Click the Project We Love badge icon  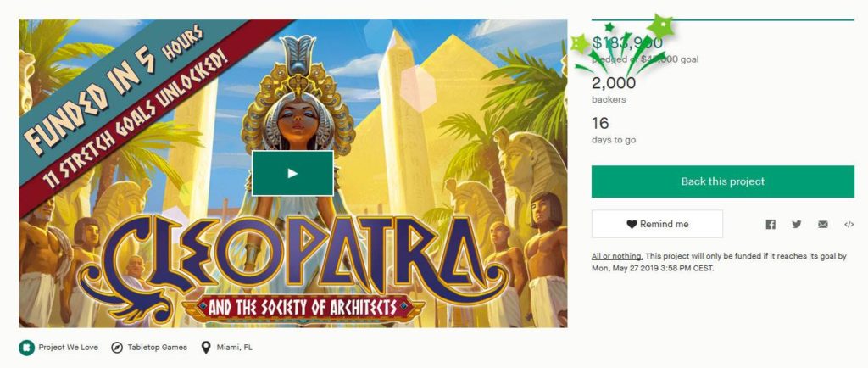pyautogui.click(x=26, y=348)
